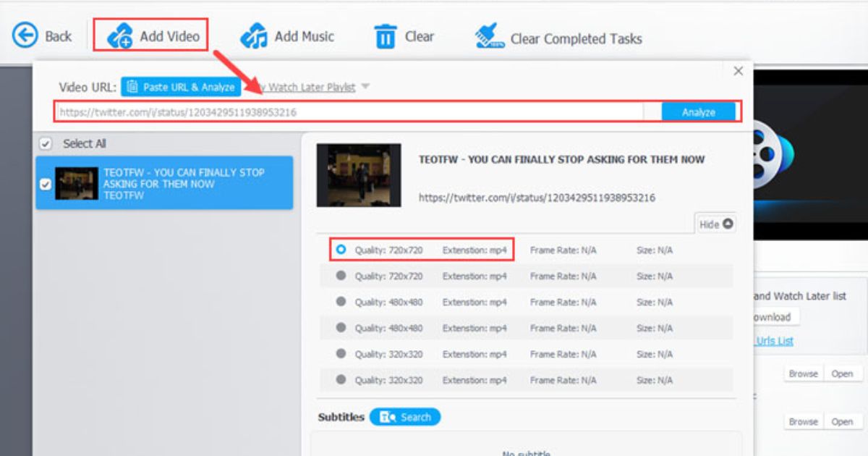
Task: Click the lower Open button
Action: (x=843, y=421)
